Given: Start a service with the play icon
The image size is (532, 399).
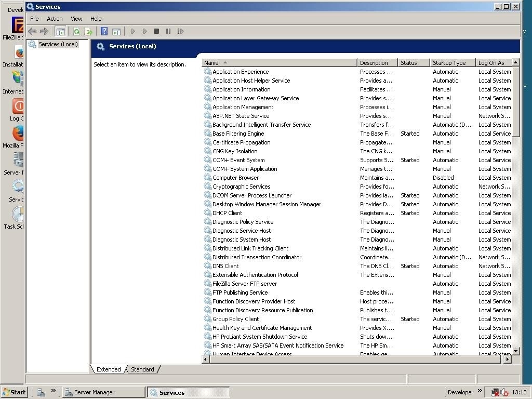Looking at the screenshot, I should coord(134,31).
